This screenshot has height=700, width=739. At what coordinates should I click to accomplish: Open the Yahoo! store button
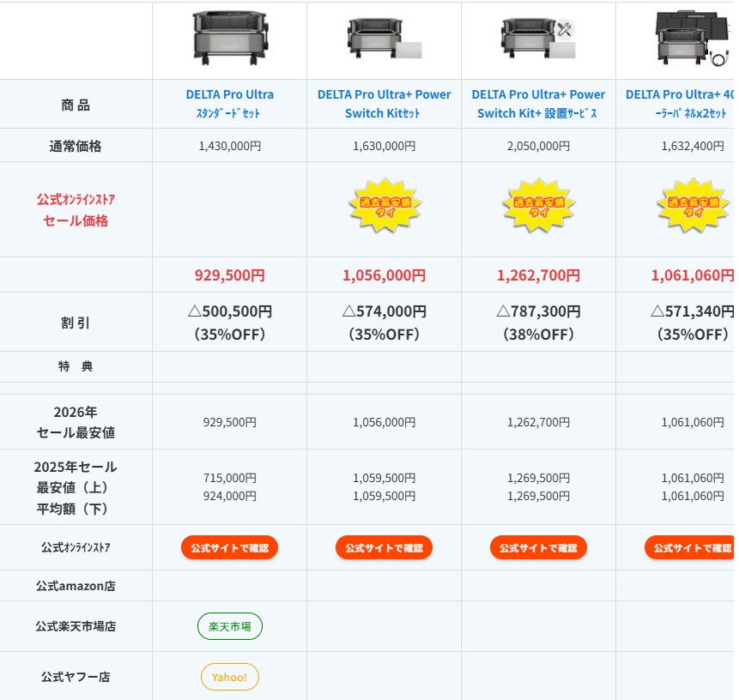pyautogui.click(x=229, y=677)
